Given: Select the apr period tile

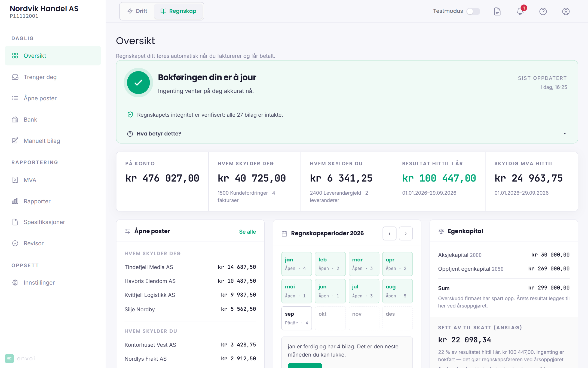Looking at the screenshot, I should pyautogui.click(x=397, y=264).
